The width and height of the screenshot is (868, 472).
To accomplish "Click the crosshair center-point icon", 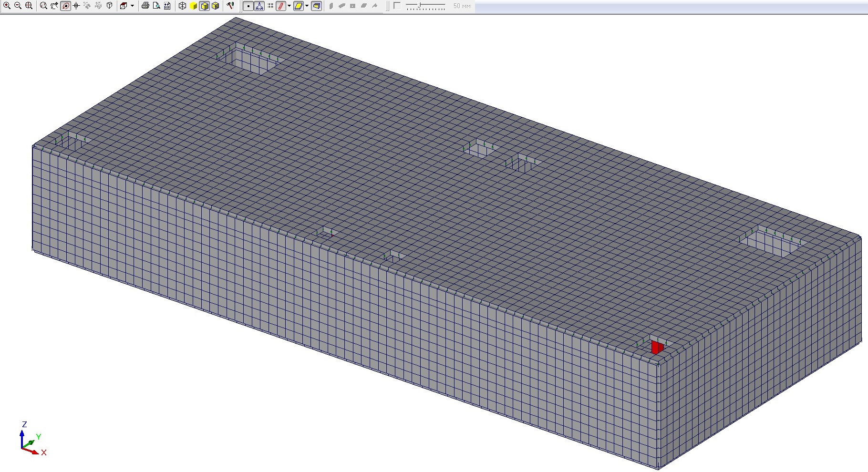I will point(76,6).
